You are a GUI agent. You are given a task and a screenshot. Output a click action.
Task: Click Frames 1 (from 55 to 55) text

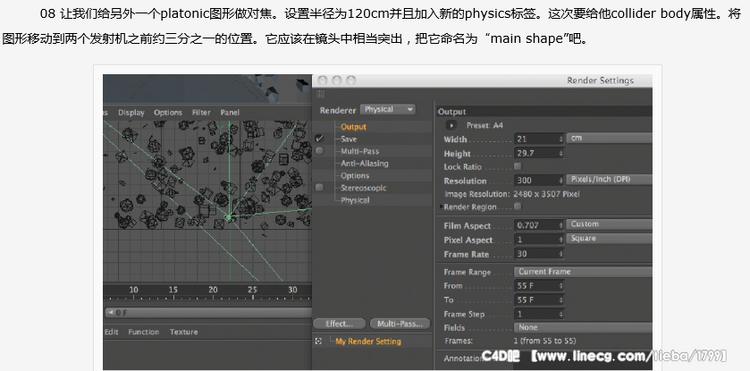(x=545, y=341)
